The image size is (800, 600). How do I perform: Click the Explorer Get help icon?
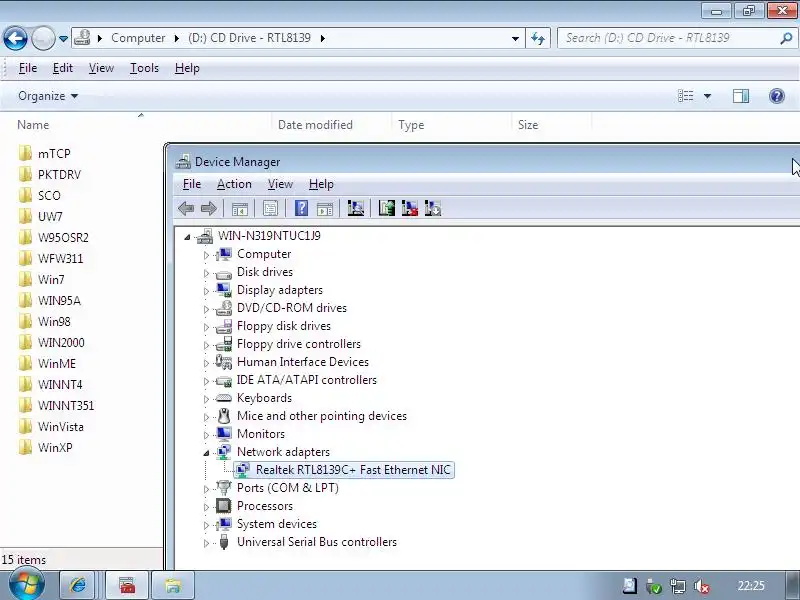[777, 96]
